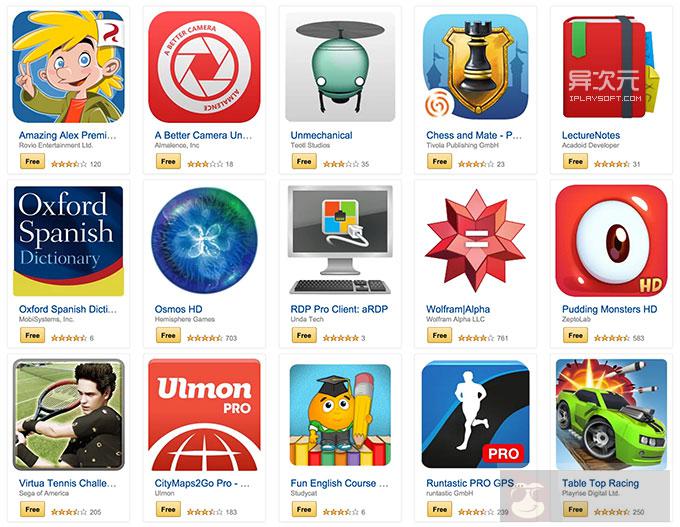Click the Free button under Fun English Course
Screen dimensions: 680x527
pos(304,510)
